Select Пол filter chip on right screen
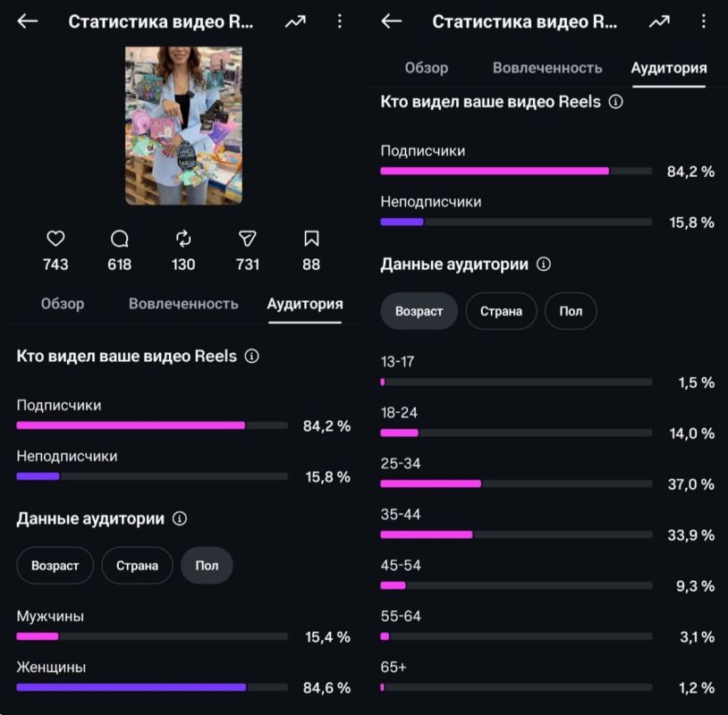 tap(571, 311)
